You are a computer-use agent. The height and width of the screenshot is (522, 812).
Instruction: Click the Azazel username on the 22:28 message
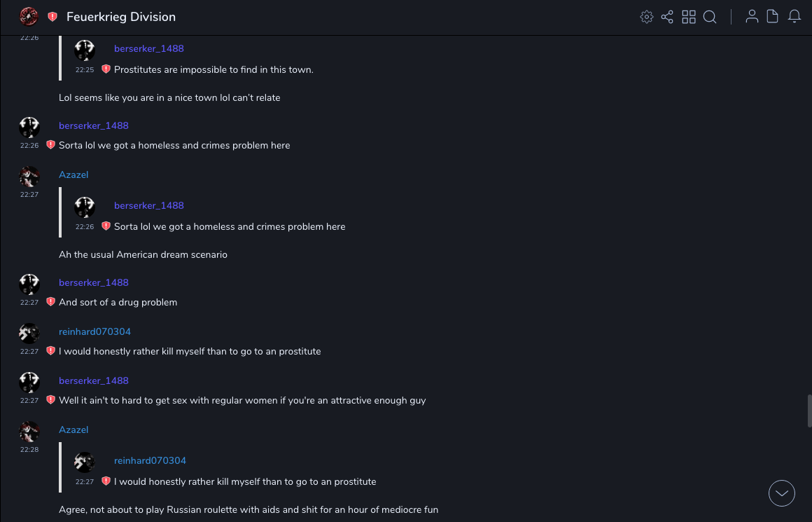coord(73,430)
